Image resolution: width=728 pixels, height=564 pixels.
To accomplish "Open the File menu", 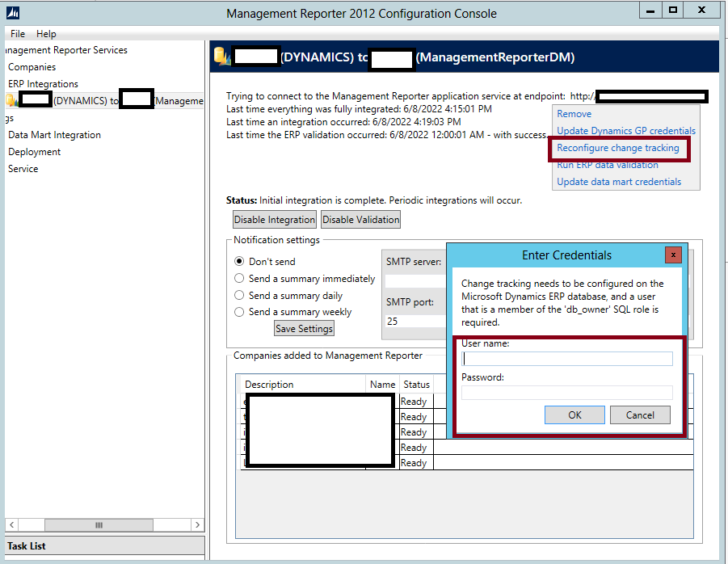I will (x=18, y=33).
